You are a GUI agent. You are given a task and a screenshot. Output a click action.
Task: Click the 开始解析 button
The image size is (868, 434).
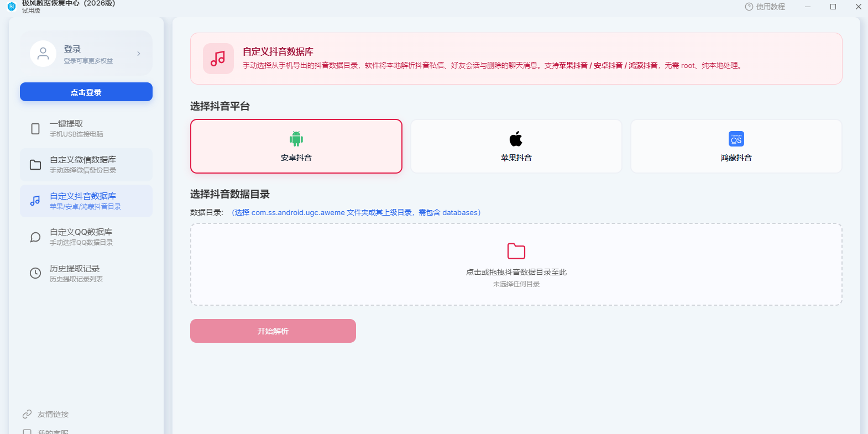coord(273,331)
